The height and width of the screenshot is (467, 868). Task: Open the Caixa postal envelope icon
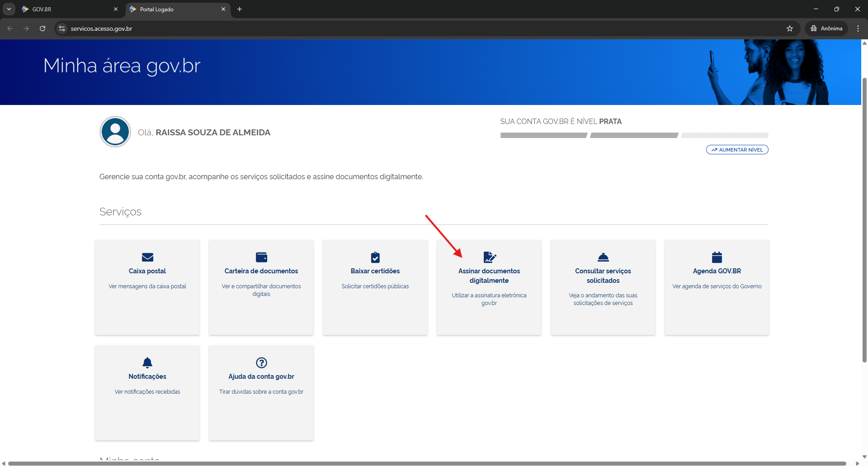(x=147, y=257)
